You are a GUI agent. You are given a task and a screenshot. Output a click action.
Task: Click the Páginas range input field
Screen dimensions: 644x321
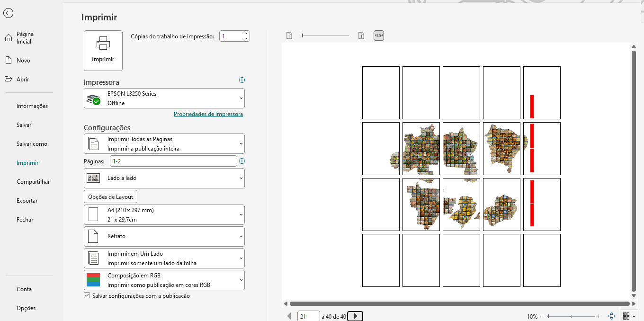point(173,161)
